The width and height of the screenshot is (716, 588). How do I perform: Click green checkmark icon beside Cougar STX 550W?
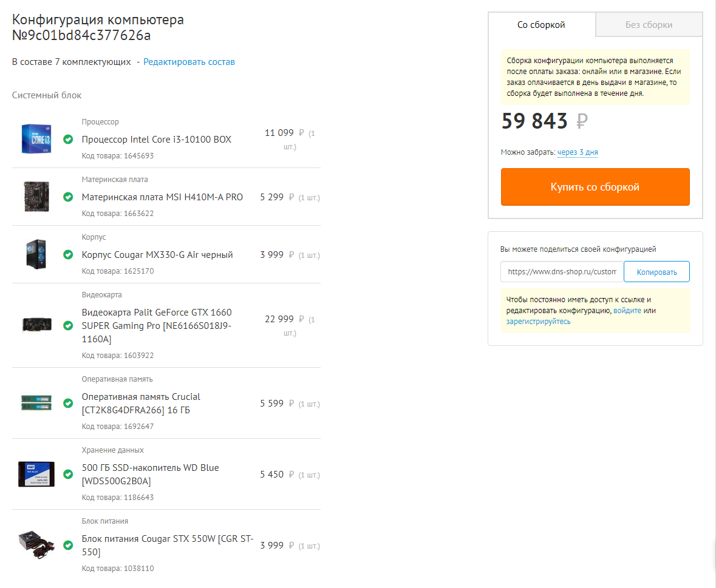tap(68, 546)
